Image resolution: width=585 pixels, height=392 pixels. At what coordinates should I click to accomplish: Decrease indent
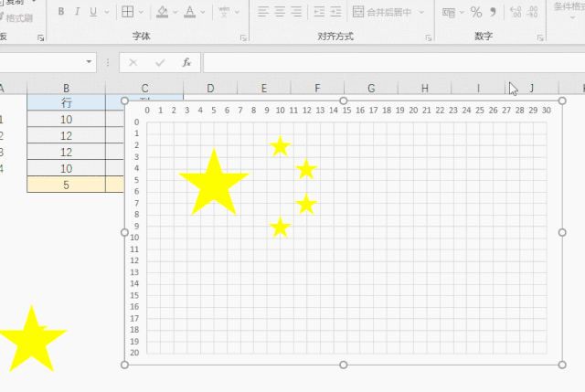tap(319, 12)
